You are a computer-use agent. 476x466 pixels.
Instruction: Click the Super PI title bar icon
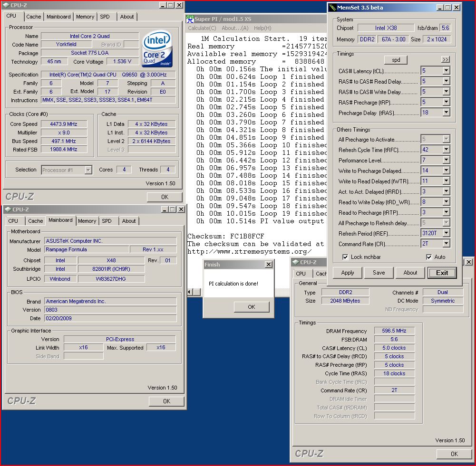190,19
